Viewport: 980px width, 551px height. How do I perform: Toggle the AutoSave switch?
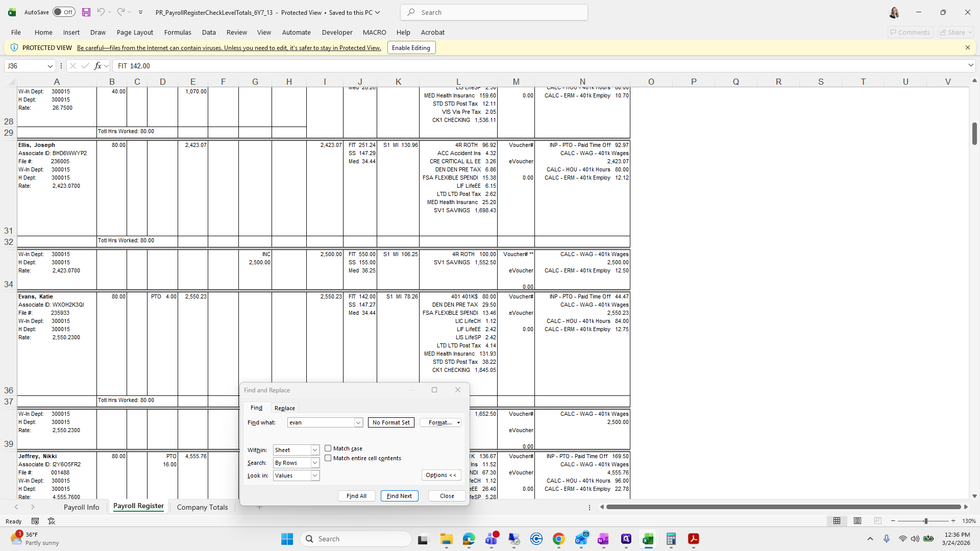pyautogui.click(x=64, y=12)
